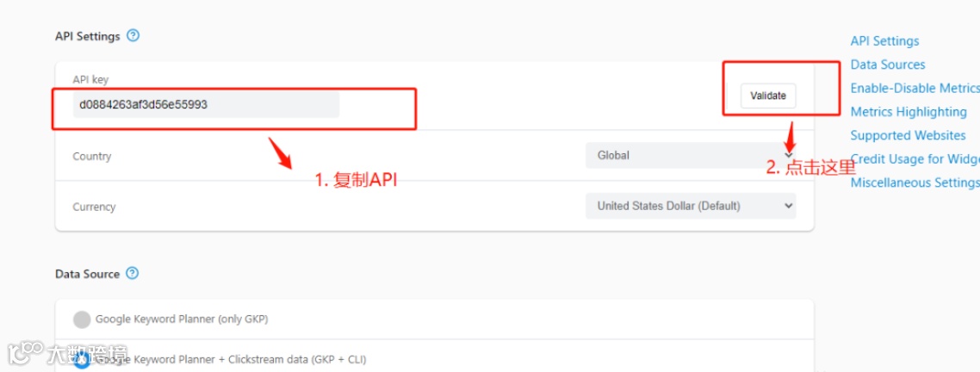
Task: Navigate to Metrics Highlighting link
Action: coord(909,112)
